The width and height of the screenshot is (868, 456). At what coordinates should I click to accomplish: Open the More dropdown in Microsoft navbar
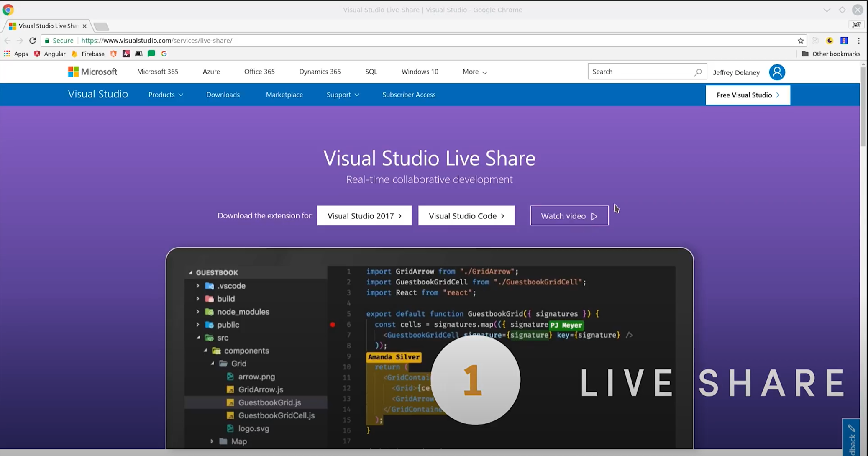point(474,72)
